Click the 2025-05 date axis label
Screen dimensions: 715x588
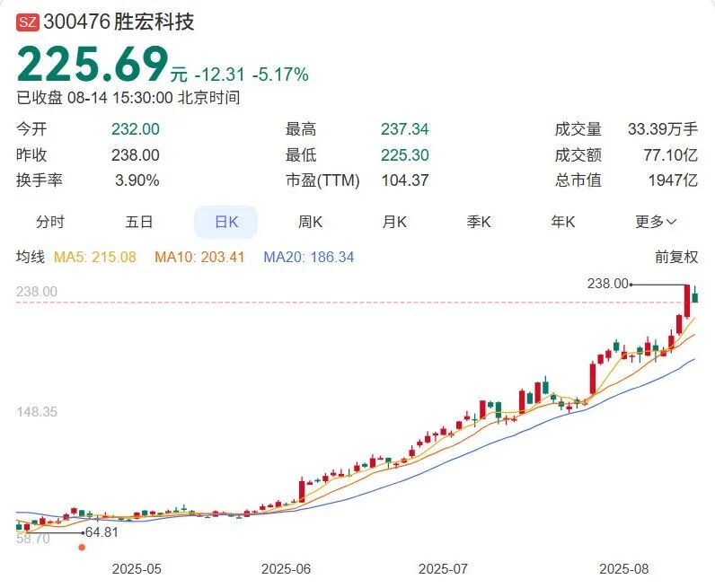click(137, 569)
